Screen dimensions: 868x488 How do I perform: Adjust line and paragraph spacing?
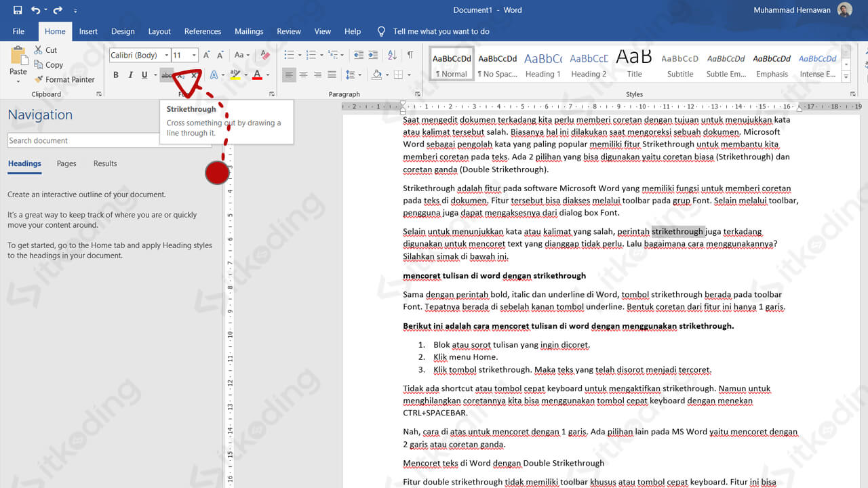350,75
